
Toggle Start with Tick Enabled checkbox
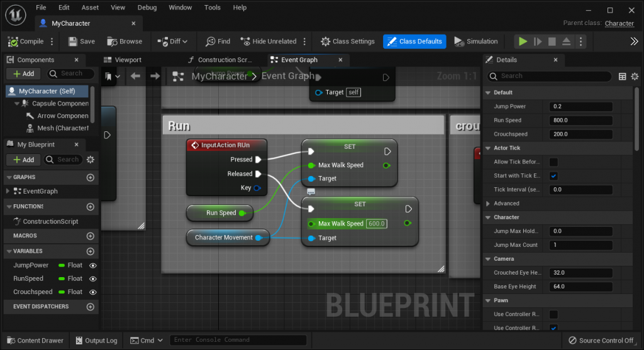[553, 176]
